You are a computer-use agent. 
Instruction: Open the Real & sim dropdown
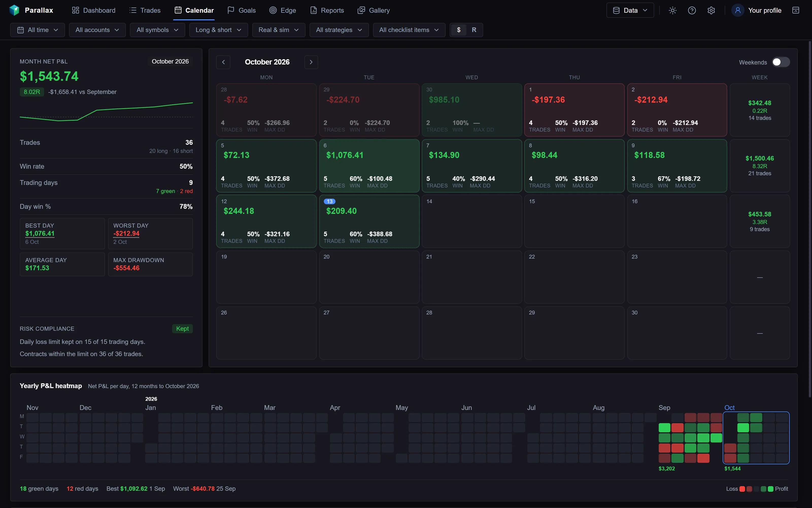click(x=279, y=30)
